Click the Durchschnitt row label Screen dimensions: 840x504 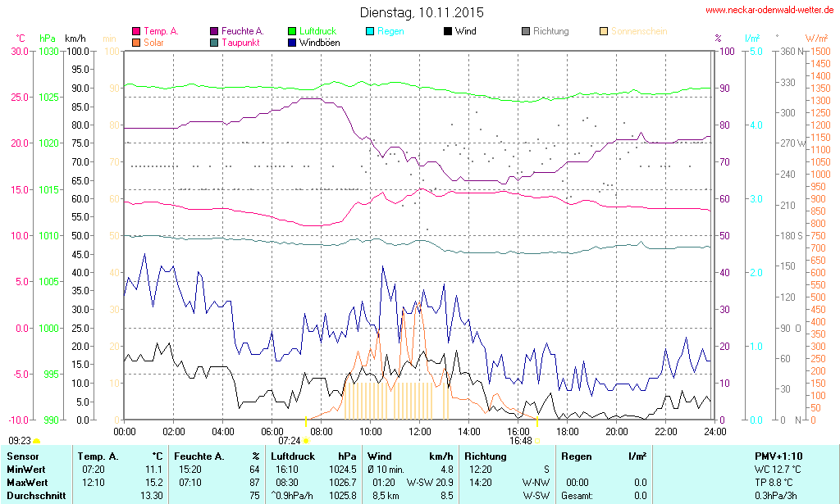[x=34, y=495]
